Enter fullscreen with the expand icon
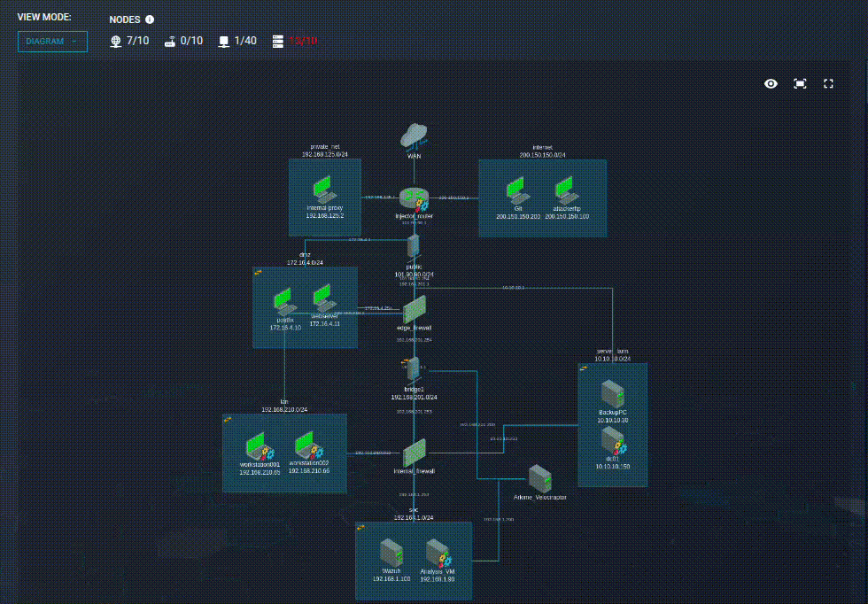 pyautogui.click(x=829, y=83)
